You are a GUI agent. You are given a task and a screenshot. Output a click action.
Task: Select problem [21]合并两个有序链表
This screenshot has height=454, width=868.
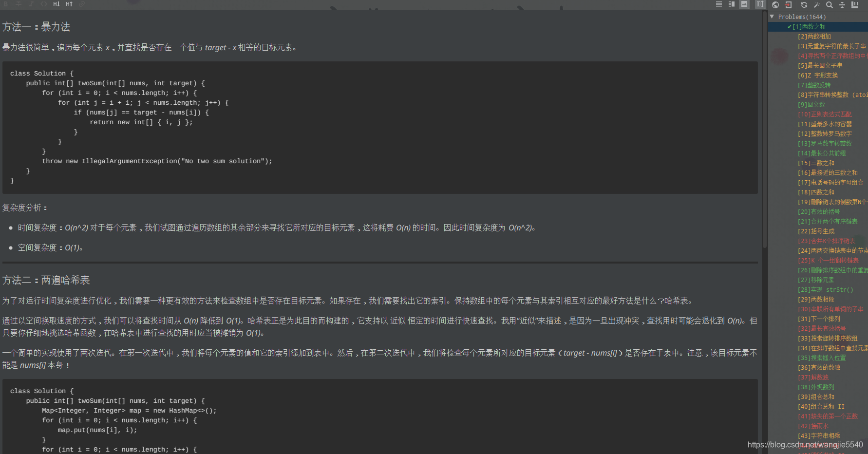click(828, 222)
